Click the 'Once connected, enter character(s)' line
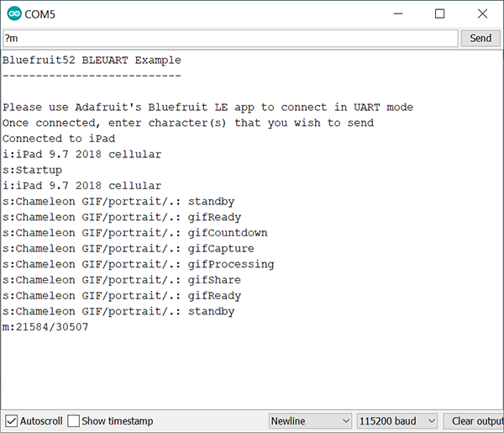504x433 pixels. [188, 123]
